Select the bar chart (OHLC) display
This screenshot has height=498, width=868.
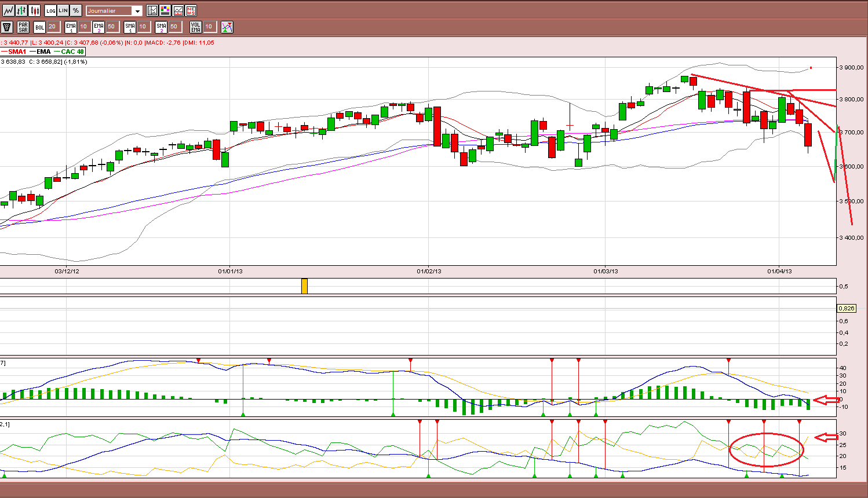[21, 10]
